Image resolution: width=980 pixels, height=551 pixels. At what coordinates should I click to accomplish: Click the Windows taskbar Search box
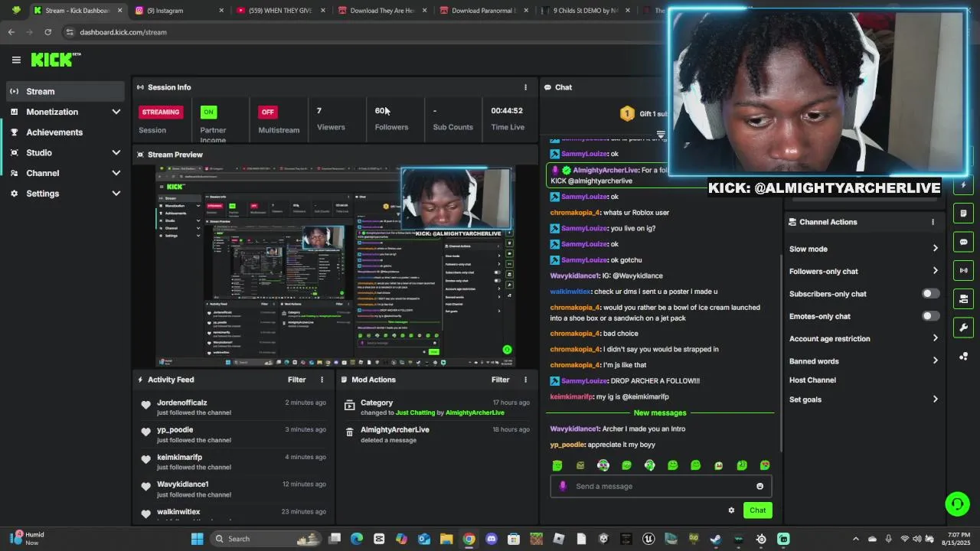click(265, 539)
